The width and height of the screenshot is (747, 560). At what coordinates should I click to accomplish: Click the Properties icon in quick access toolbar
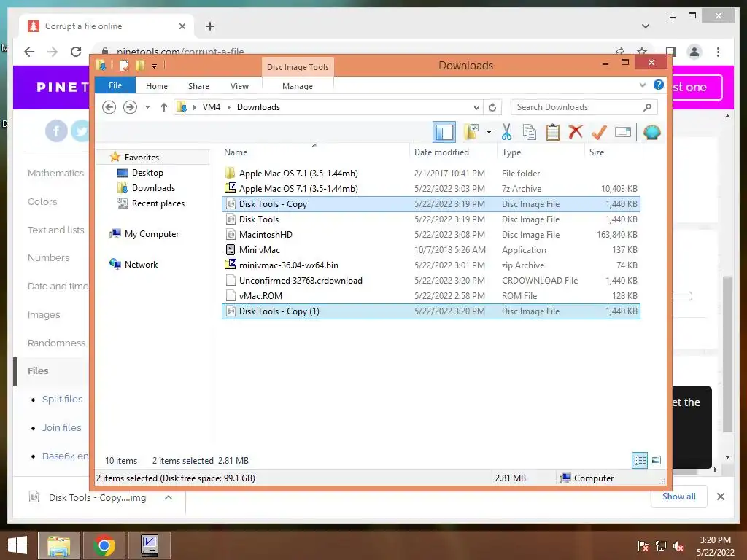(124, 65)
